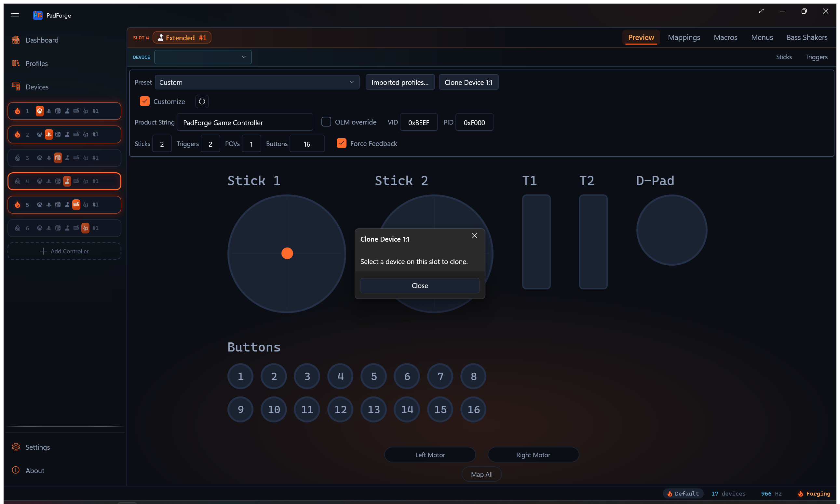
Task: Click the Product String input field
Action: [x=245, y=122]
